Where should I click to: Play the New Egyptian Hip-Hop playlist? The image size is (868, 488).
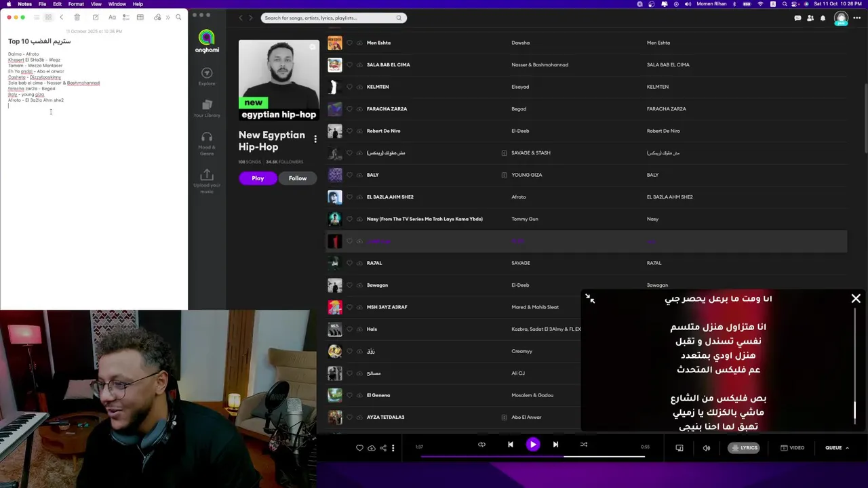tap(258, 178)
